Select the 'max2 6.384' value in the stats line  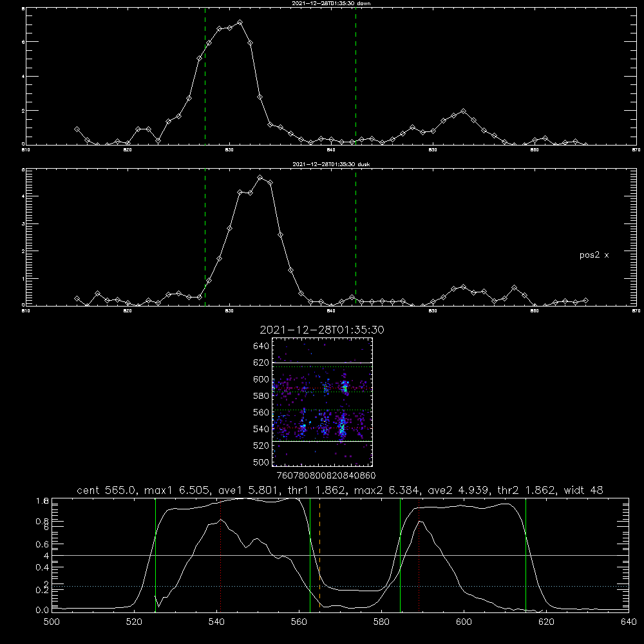387,490
